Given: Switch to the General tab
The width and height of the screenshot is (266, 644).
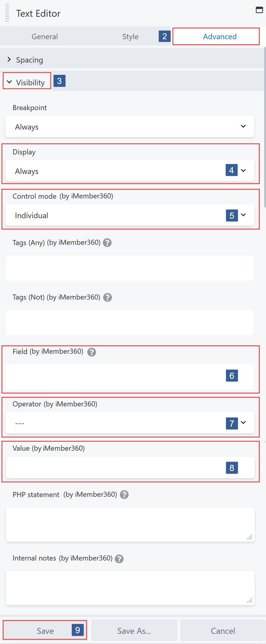Looking at the screenshot, I should 44,36.
